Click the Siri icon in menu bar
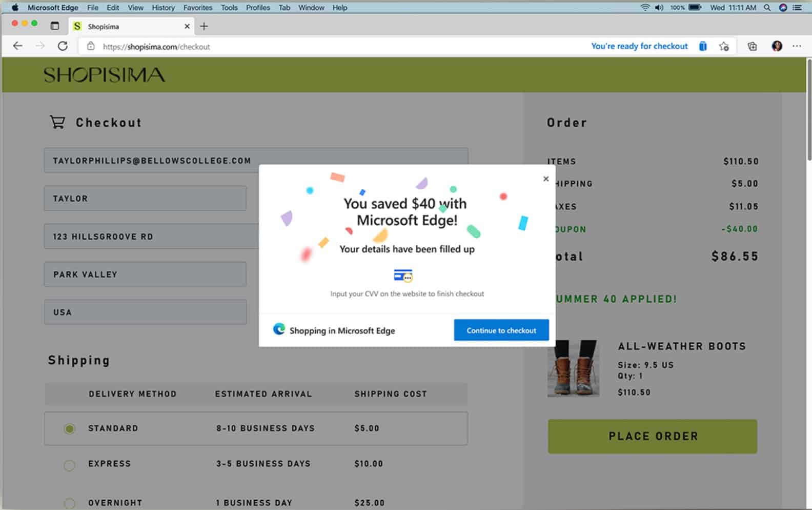 783,8
